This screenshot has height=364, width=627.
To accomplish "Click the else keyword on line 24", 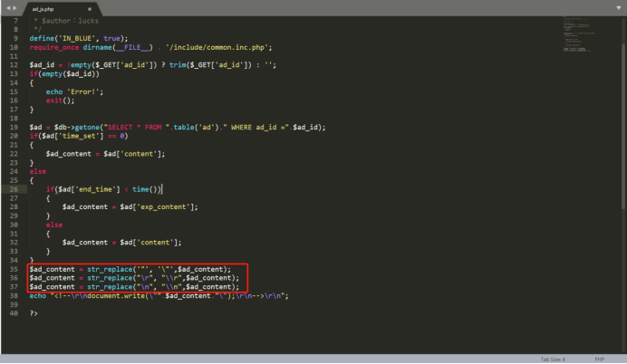I will [37, 172].
